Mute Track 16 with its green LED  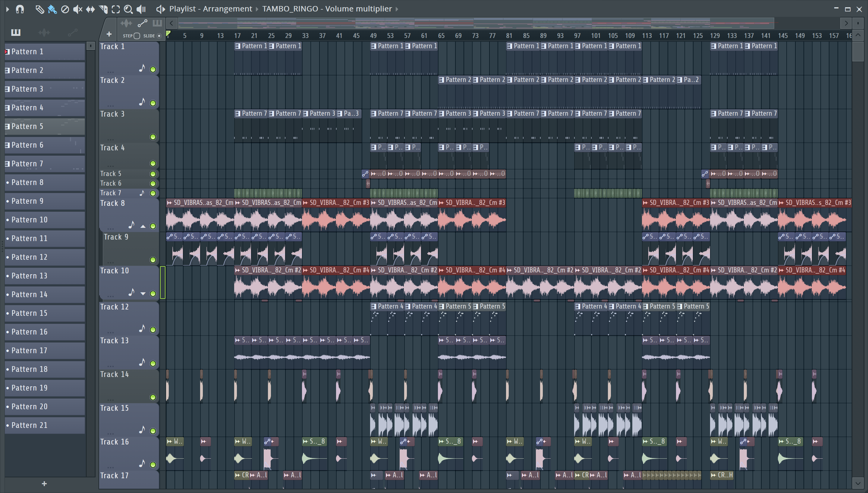click(x=153, y=465)
